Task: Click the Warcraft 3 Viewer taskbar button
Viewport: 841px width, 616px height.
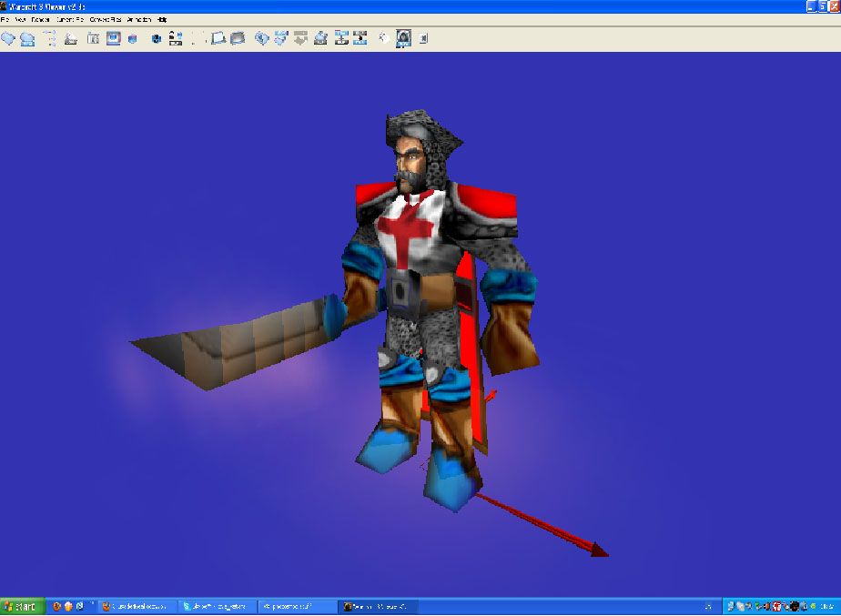Action: tap(379, 606)
